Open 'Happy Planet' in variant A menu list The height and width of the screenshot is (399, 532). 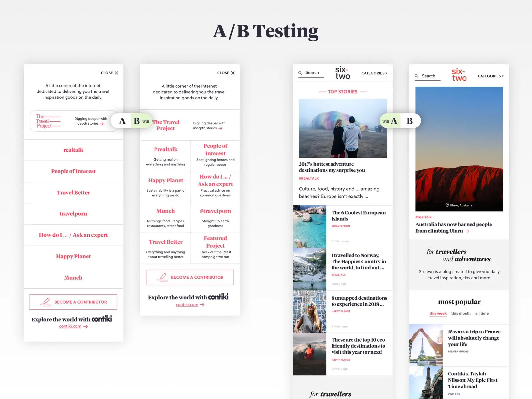[73, 256]
